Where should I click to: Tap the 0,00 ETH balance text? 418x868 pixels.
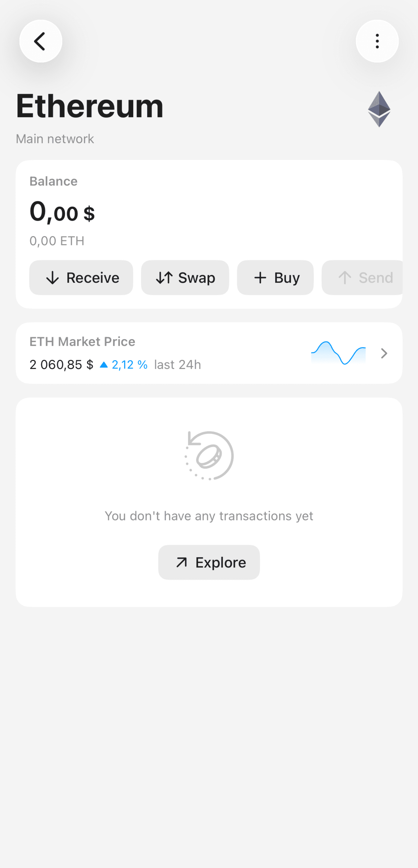pos(57,241)
